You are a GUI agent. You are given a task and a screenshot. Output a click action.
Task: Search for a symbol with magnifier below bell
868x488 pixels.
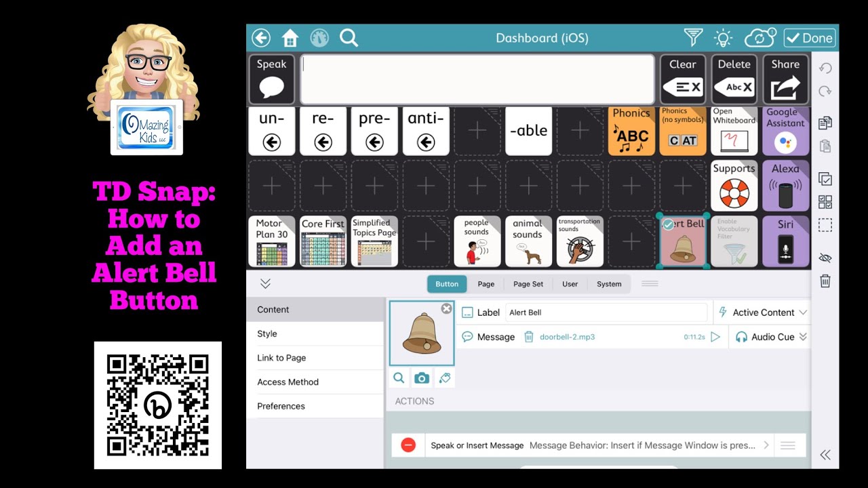point(399,378)
